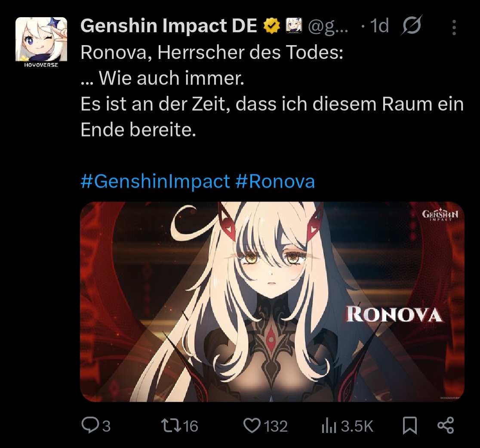Open the #GenshinImpact hashtag

(x=155, y=181)
